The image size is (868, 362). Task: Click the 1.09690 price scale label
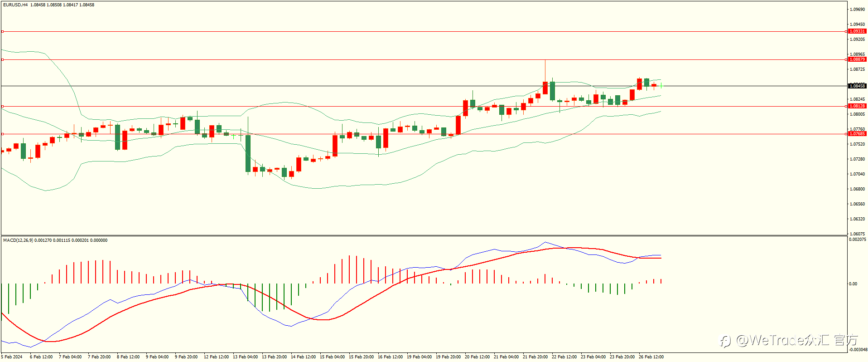tap(857, 10)
